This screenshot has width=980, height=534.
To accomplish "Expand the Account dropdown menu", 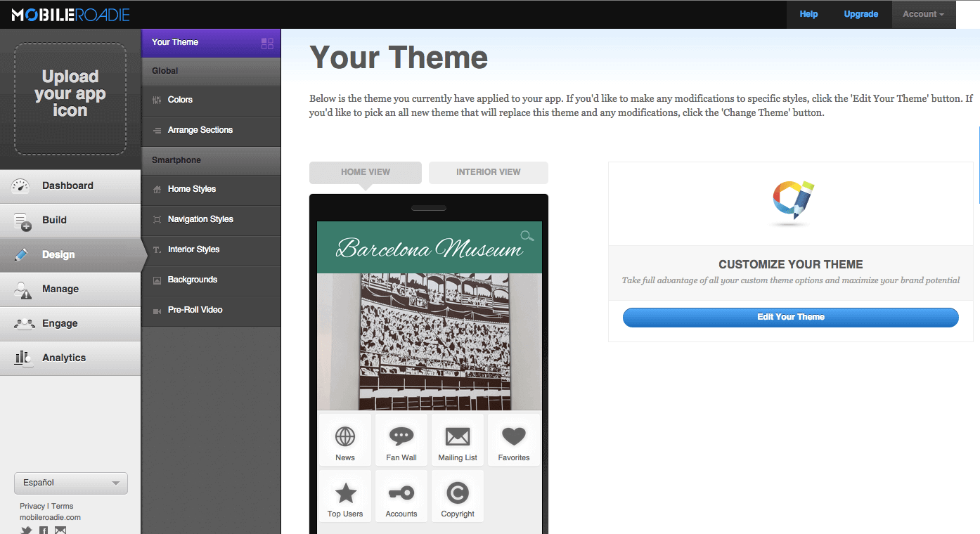I will click(x=923, y=14).
